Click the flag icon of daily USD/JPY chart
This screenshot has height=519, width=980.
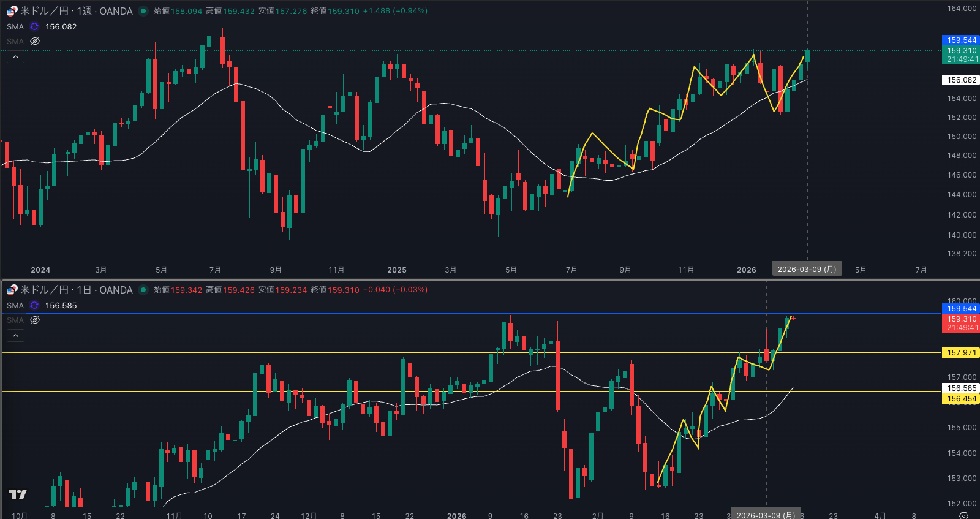pyautogui.click(x=12, y=290)
